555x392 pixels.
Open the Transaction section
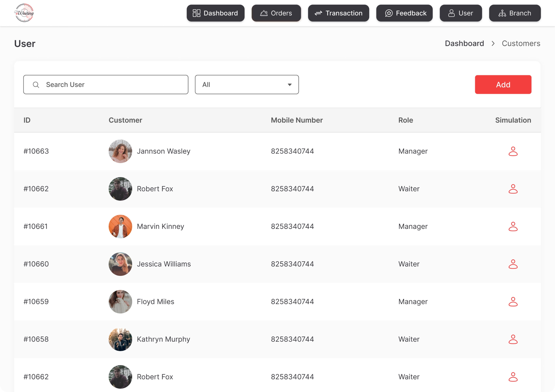(x=338, y=13)
